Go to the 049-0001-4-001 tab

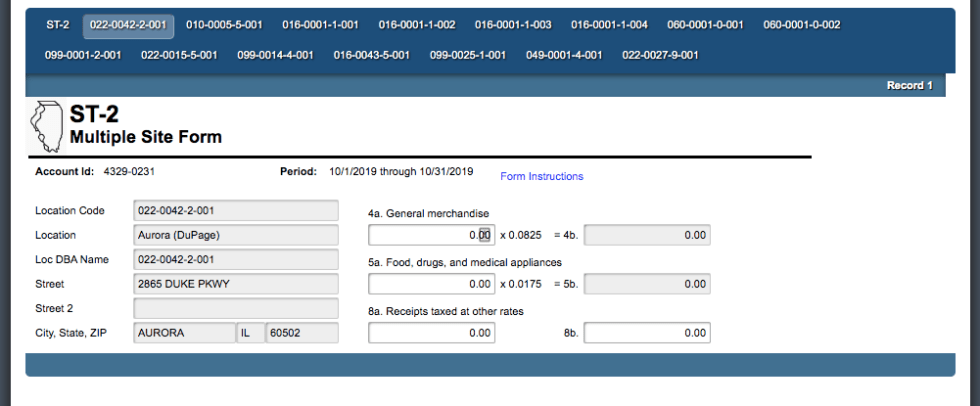point(564,55)
